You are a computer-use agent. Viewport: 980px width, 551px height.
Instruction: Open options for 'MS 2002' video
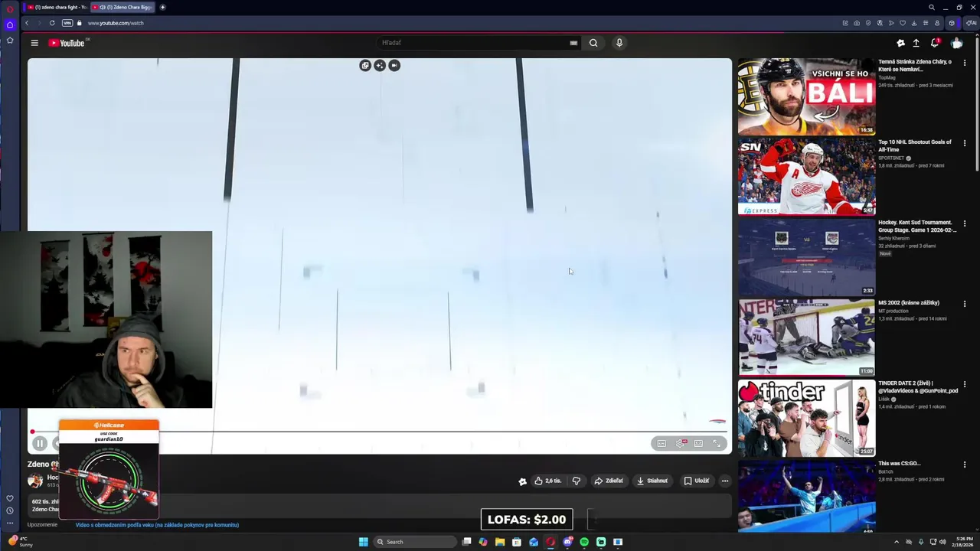(x=965, y=304)
